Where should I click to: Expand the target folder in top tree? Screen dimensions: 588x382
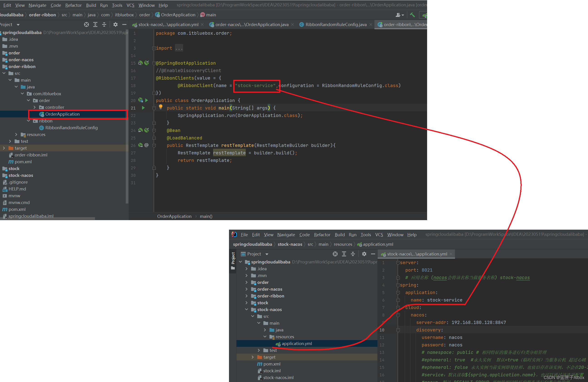pos(4,148)
